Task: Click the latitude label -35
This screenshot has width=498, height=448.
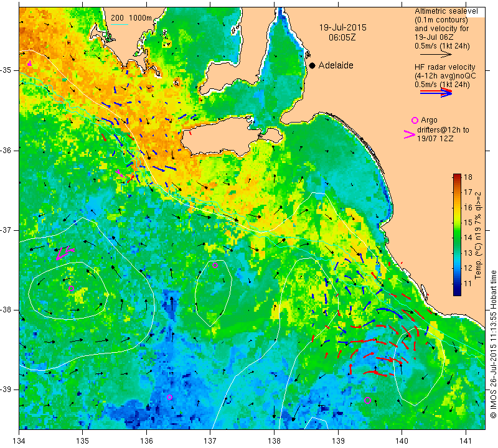Action: coord(6,70)
